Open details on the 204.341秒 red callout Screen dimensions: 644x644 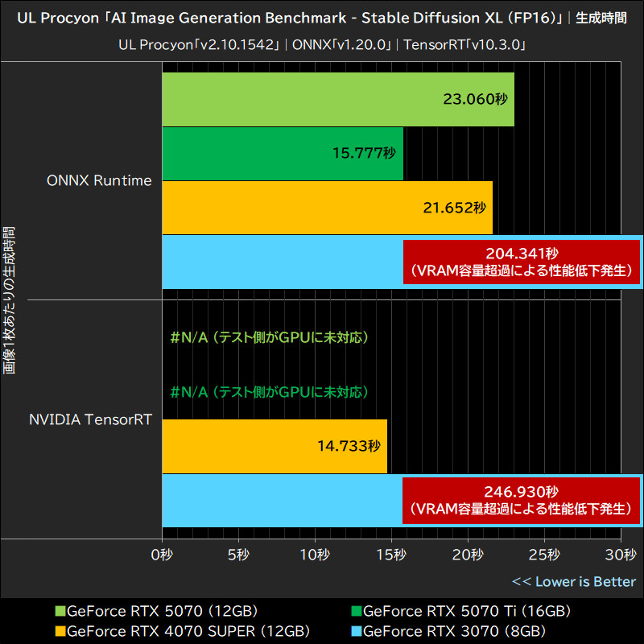(522, 261)
